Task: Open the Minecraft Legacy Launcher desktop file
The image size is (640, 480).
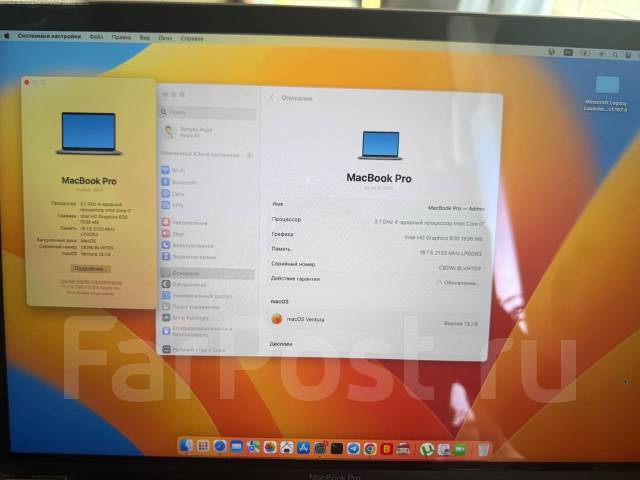Action: coord(607,94)
